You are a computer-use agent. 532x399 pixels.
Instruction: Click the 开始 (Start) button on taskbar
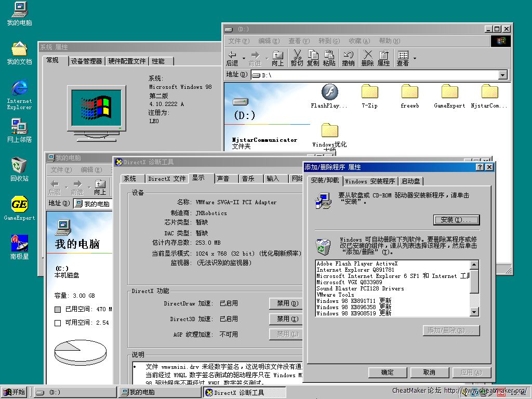15,392
